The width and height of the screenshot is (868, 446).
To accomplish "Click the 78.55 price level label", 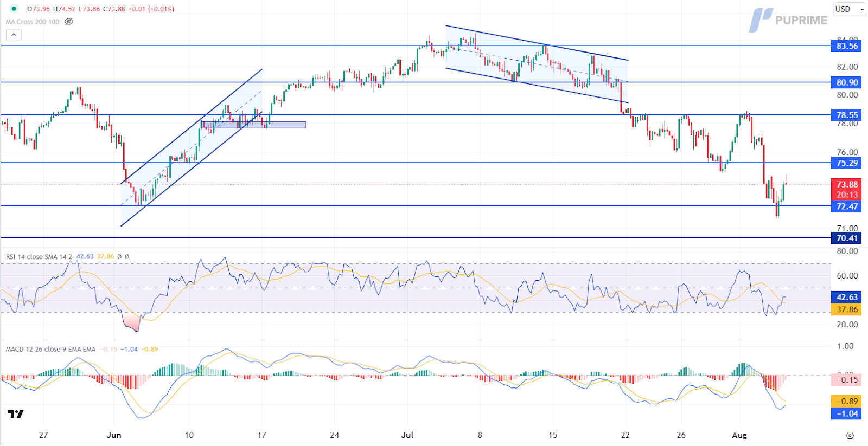I will point(846,115).
